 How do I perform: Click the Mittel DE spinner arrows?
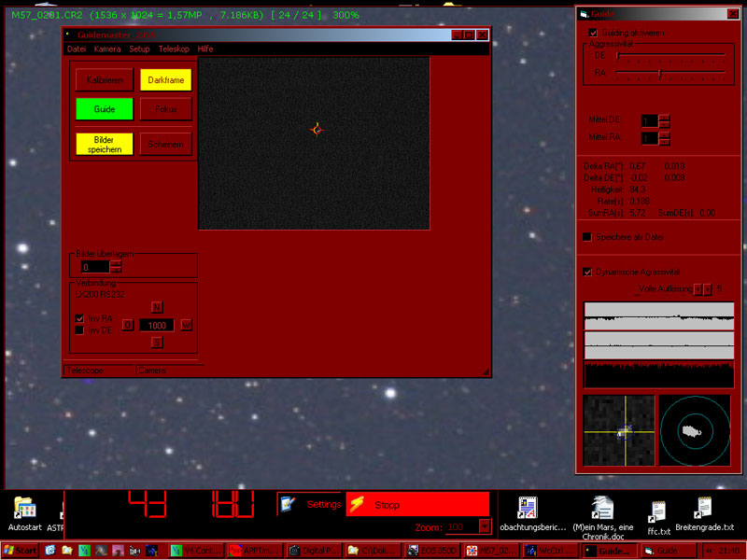pyautogui.click(x=664, y=121)
